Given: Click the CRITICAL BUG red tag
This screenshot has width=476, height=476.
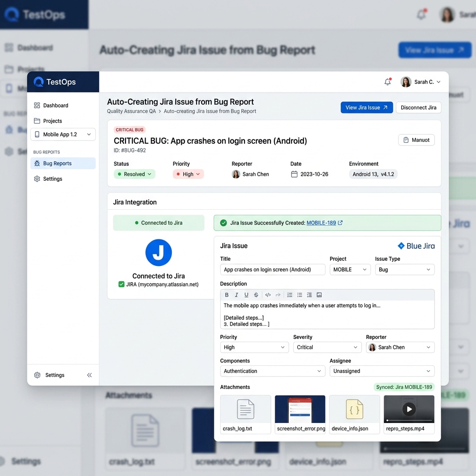Looking at the screenshot, I should tap(130, 130).
